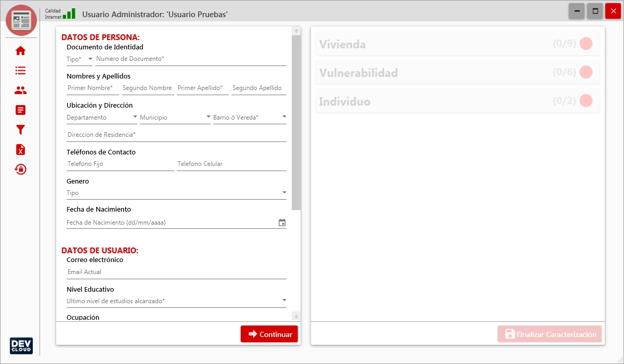Open the filter funnel sidebar icon
The image size is (624, 364).
tap(20, 130)
